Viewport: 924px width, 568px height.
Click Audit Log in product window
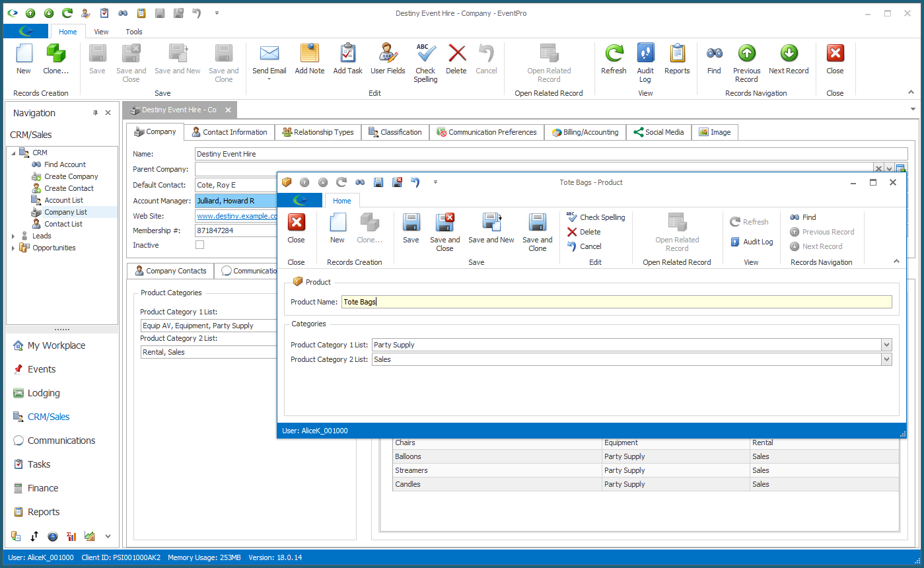pos(752,242)
